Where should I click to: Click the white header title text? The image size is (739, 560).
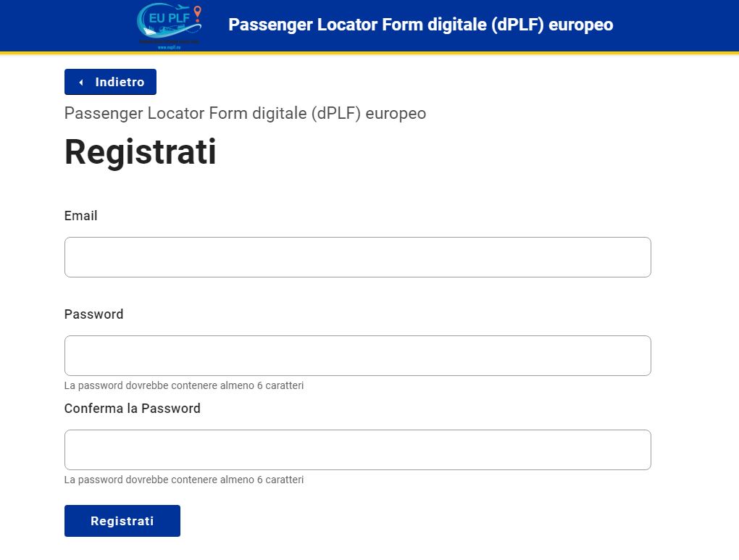tap(420, 25)
